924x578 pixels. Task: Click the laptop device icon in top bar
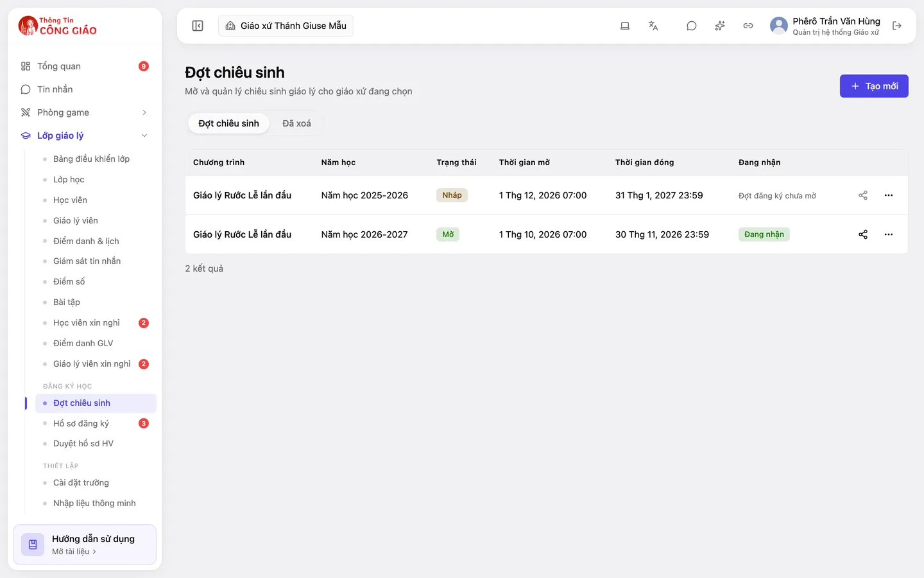625,26
